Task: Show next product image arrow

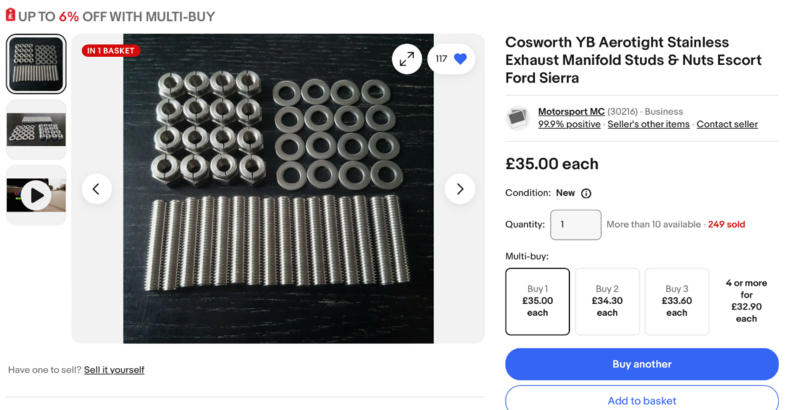Action: [x=460, y=188]
